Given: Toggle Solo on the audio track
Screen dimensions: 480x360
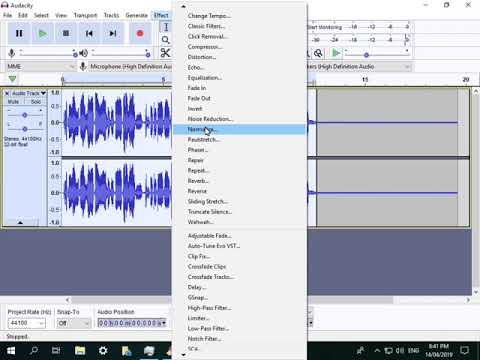Looking at the screenshot, I should coord(35,102).
